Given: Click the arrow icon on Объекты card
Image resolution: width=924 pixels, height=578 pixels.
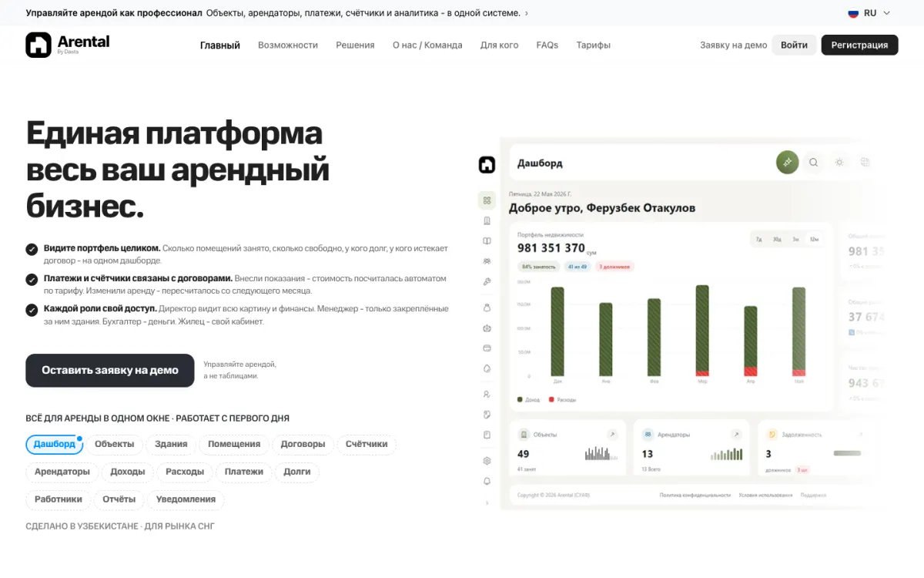Looking at the screenshot, I should [612, 435].
